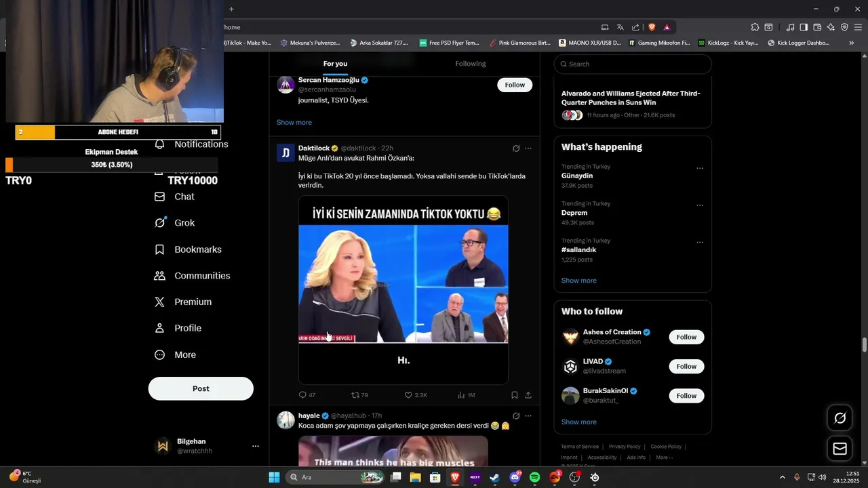Open Steam from the taskbar

pos(495,477)
